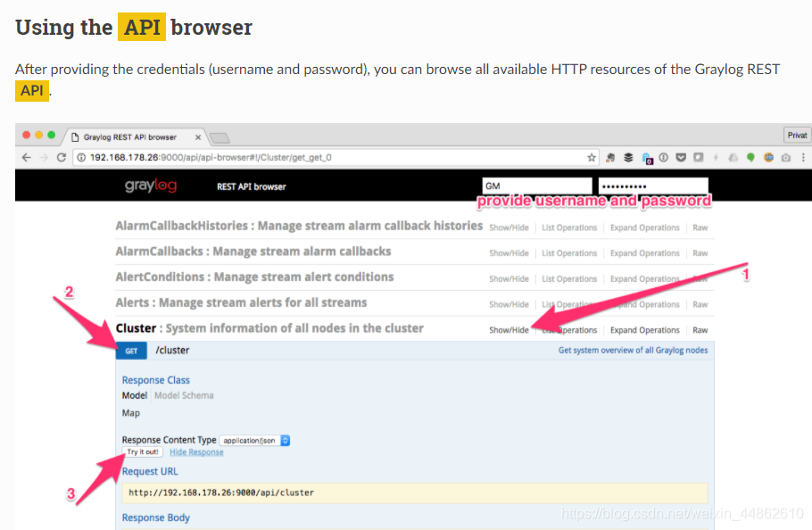Screen dimensions: 812x530
Task: Click Show/Hide for AlarmCallbackHistories
Action: 509,228
